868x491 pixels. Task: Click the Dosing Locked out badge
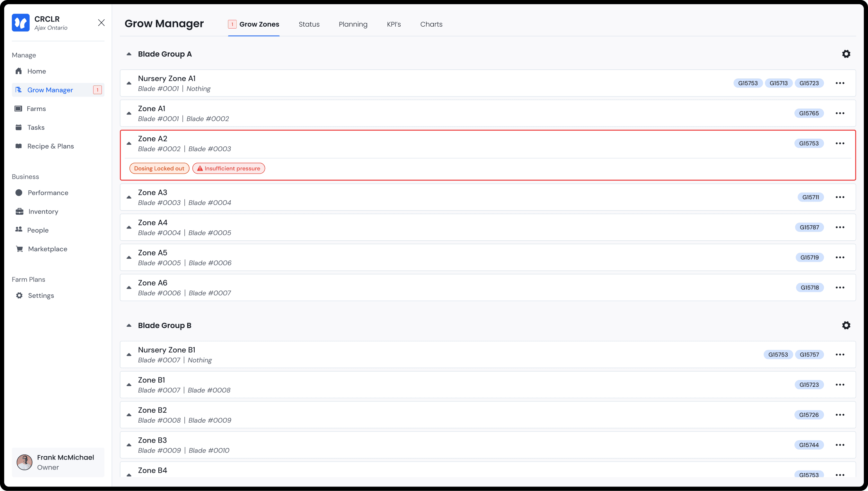point(159,168)
